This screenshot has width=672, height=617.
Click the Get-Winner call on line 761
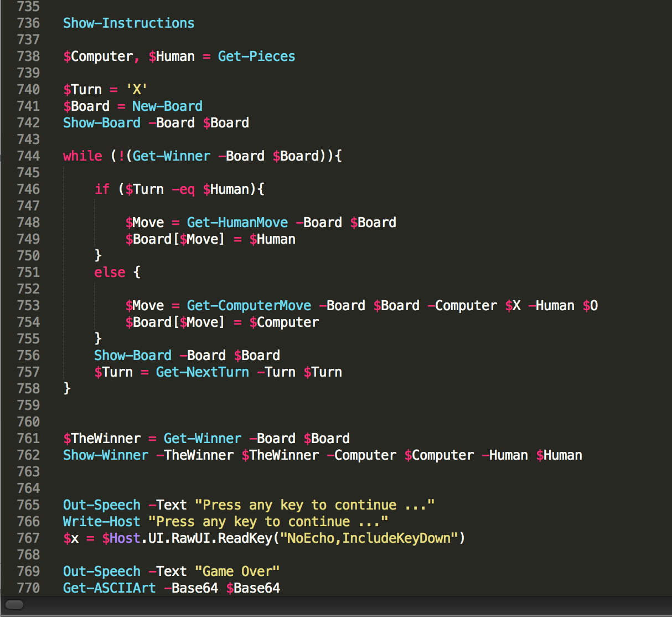tap(203, 439)
